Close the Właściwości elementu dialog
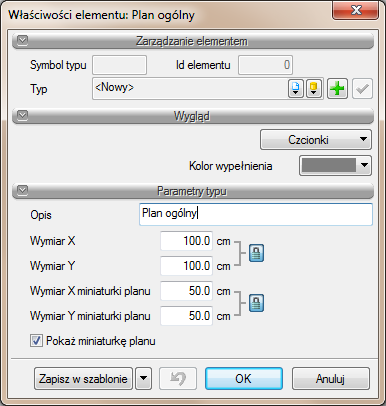 pos(356,10)
